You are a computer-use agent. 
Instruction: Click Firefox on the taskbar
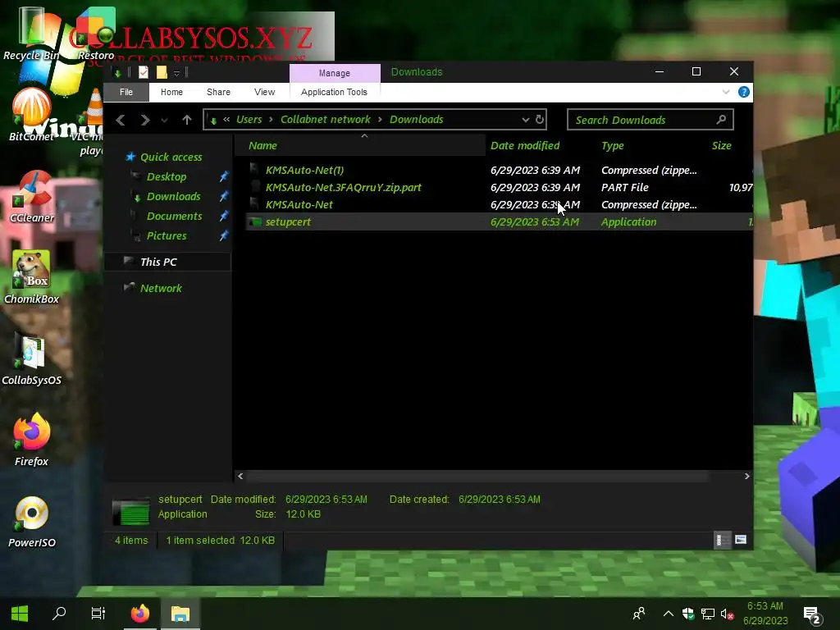140,614
